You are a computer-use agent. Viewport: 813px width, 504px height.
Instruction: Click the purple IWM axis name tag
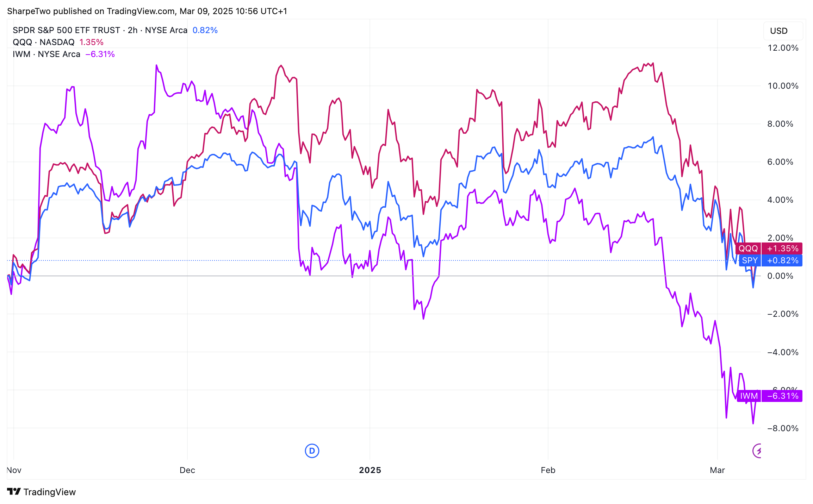pos(749,396)
